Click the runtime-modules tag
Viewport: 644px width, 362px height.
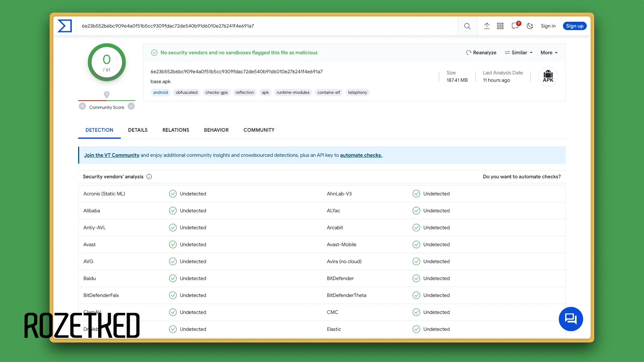[293, 93]
